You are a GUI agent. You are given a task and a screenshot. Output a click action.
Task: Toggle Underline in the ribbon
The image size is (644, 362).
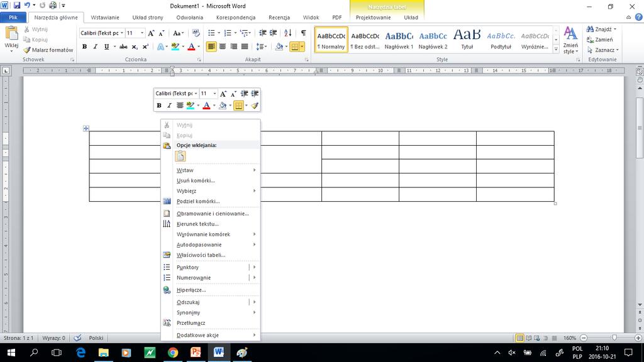pos(106,47)
